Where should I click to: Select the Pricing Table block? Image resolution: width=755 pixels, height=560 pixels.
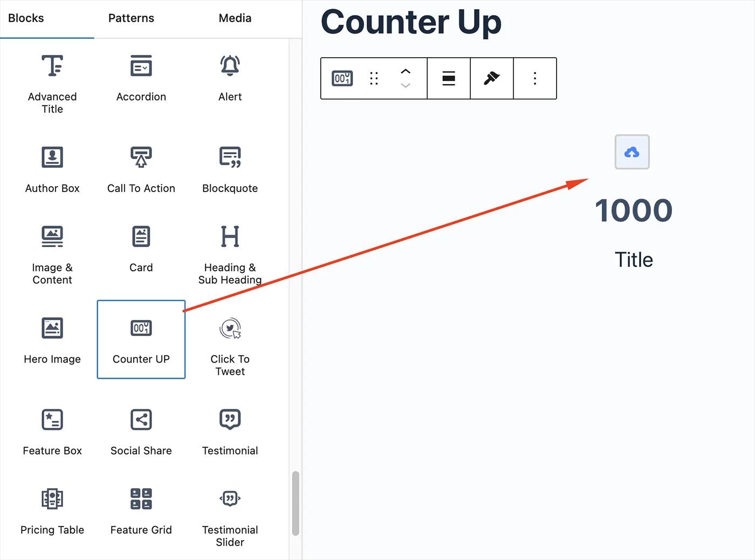[x=52, y=510]
